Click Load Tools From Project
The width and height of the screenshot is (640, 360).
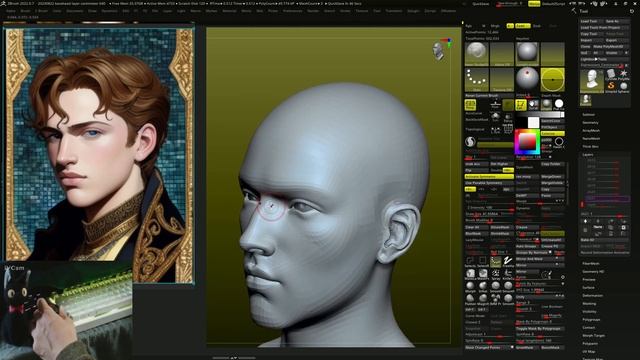(604, 27)
